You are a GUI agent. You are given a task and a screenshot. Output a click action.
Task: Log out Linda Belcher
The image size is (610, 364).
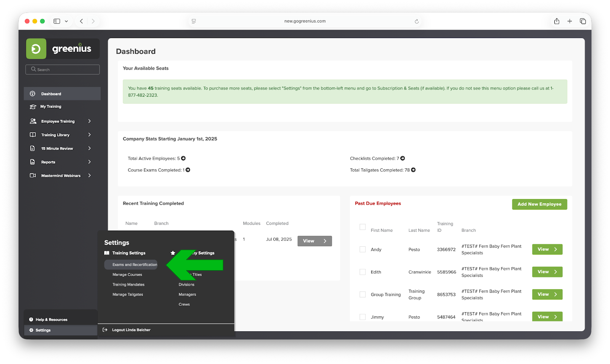131,330
